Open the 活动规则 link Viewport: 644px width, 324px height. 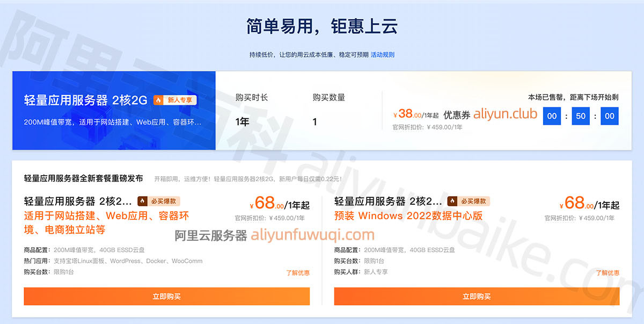(x=383, y=55)
